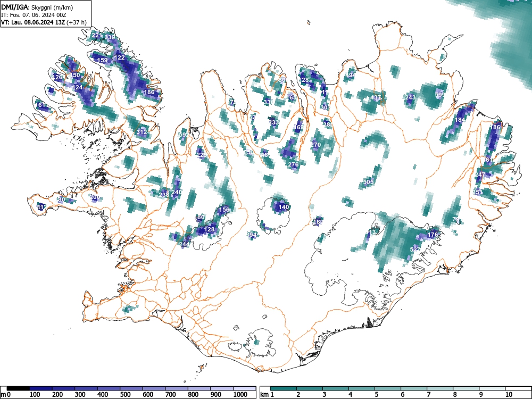Select the visibility label 592

pos(183,135)
